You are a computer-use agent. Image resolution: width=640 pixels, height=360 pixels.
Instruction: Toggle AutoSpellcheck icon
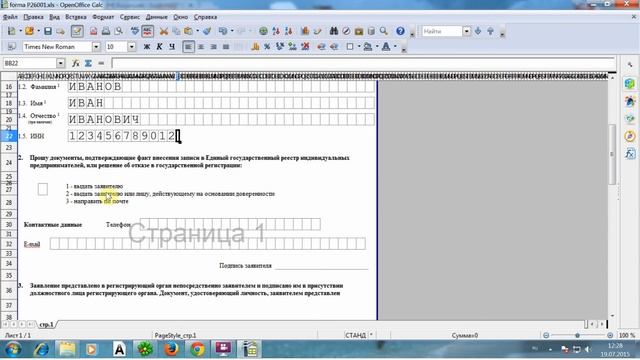tap(147, 31)
